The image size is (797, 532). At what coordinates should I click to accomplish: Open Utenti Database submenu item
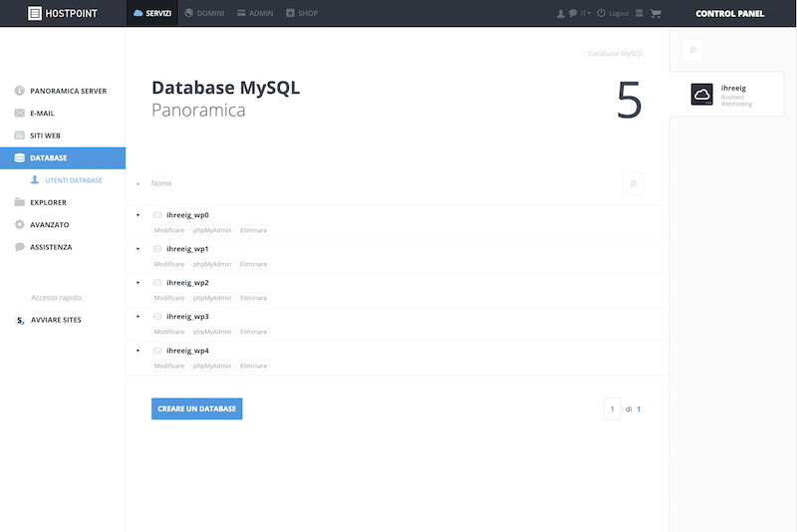[67, 180]
